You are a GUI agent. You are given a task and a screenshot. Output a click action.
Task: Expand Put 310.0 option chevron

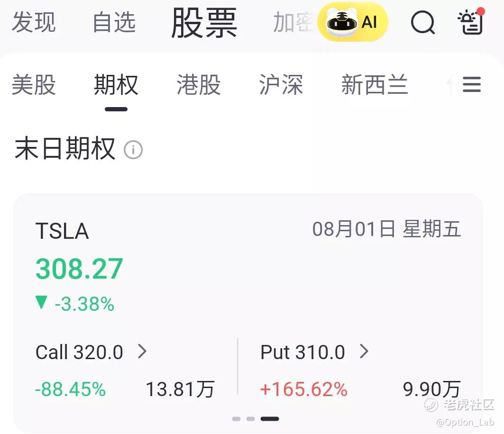point(364,351)
